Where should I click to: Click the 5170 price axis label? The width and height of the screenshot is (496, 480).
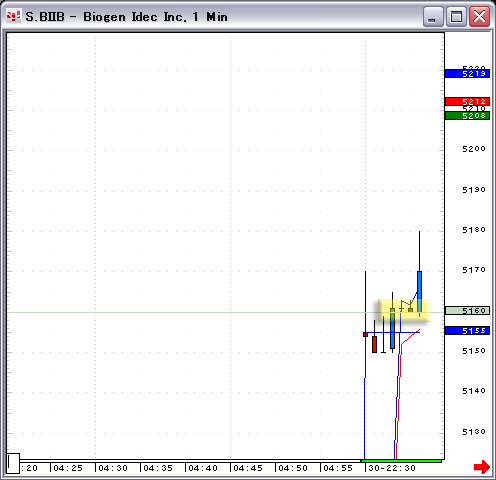tap(474, 270)
